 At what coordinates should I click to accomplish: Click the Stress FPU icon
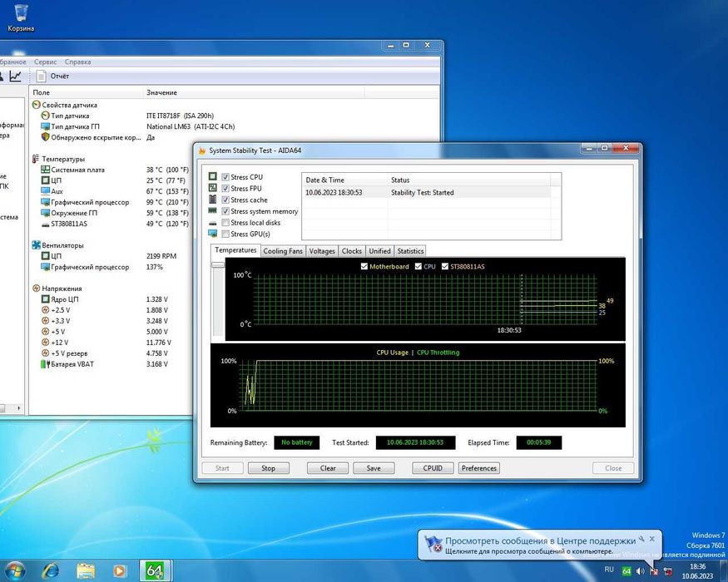(x=213, y=188)
